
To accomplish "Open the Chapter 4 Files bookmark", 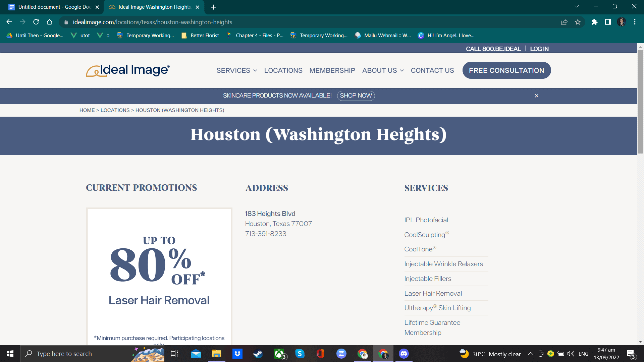I will tap(255, 36).
